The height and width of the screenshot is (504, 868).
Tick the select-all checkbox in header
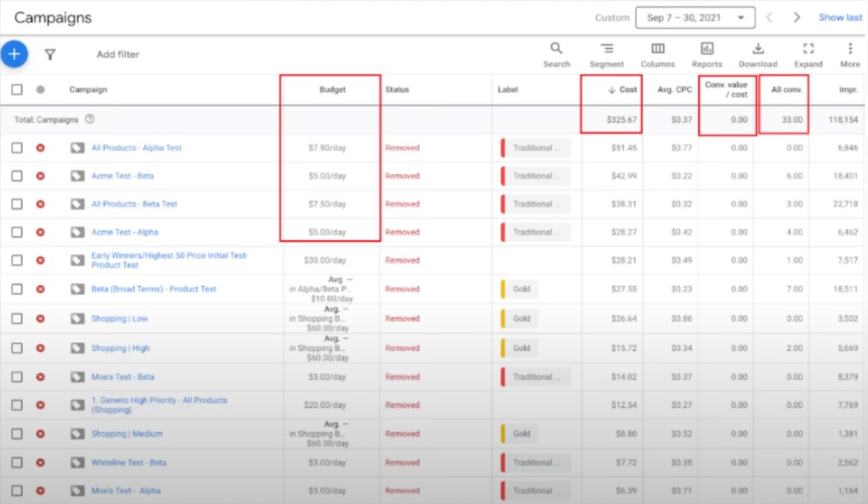click(17, 90)
